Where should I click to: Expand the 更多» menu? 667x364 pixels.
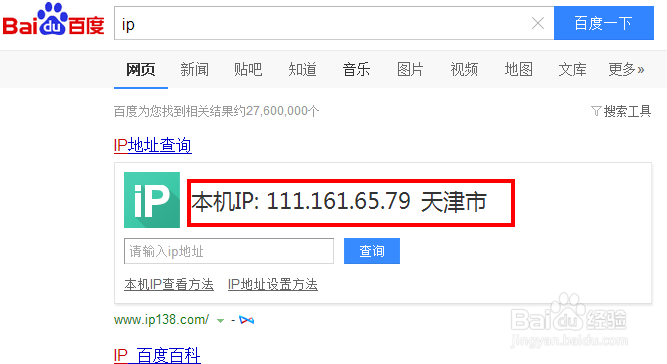tap(626, 69)
